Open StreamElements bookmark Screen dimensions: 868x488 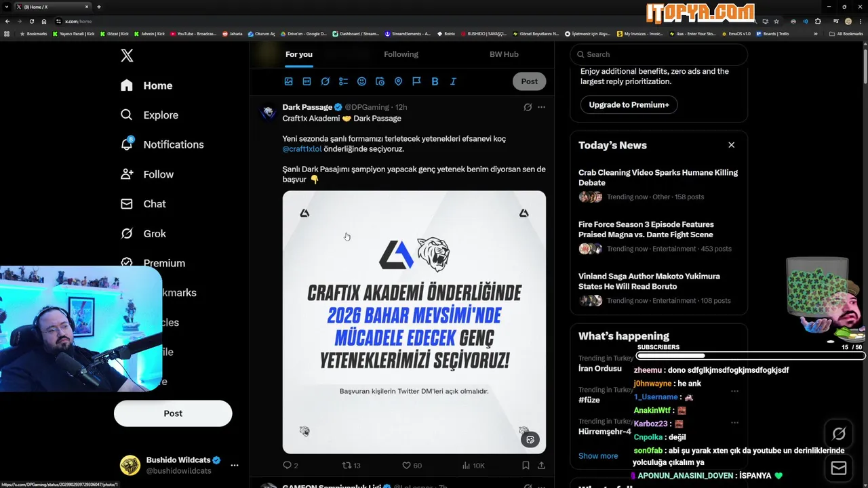point(408,33)
